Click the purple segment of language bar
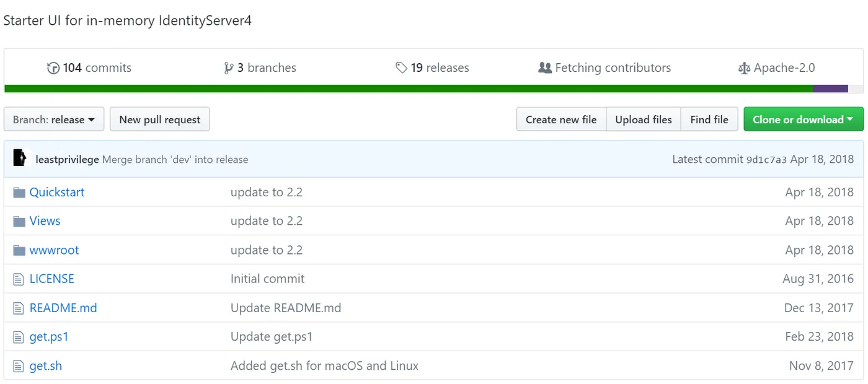868x384 pixels. tap(830, 89)
